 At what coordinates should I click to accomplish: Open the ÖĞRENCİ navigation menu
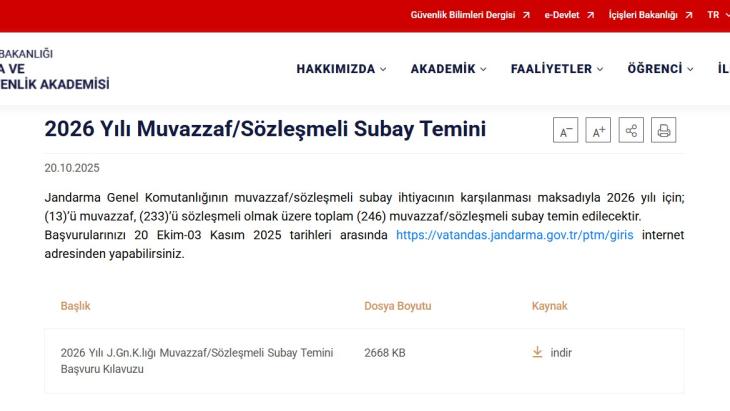point(660,69)
